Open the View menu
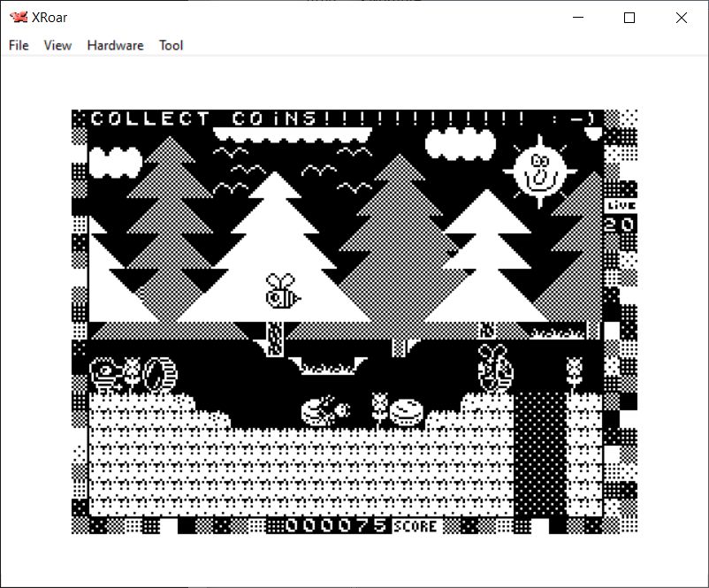 pos(57,45)
